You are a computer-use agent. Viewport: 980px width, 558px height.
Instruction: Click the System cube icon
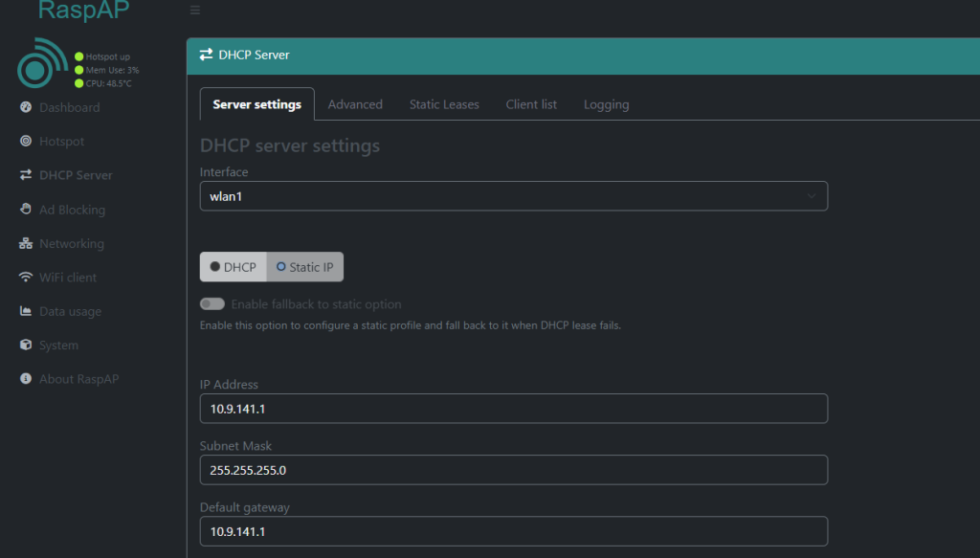coord(26,346)
